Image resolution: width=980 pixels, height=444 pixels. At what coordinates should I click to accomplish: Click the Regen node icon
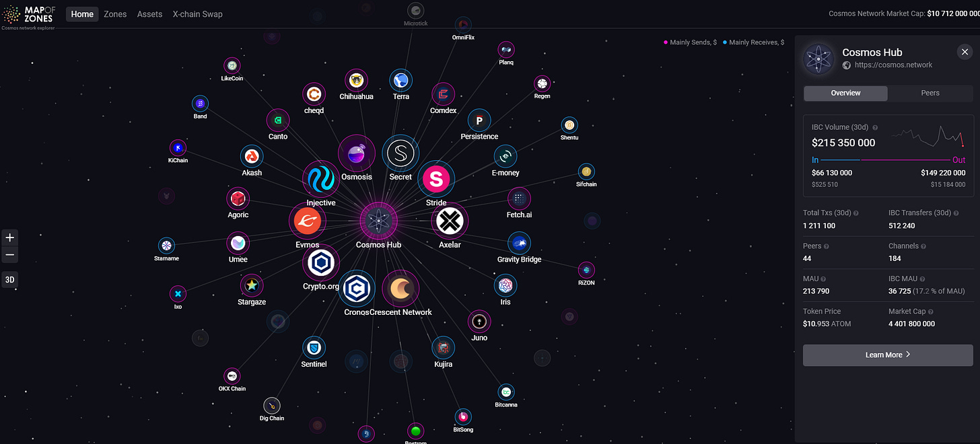pyautogui.click(x=542, y=83)
